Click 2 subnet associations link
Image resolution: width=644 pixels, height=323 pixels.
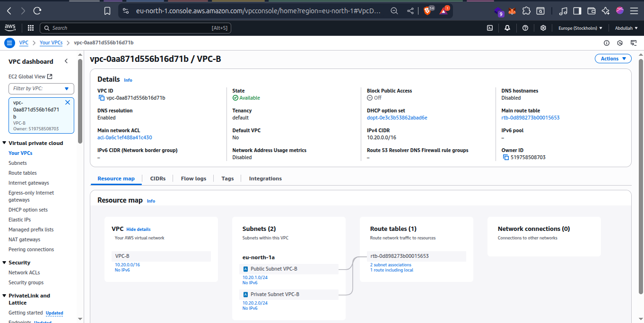pyautogui.click(x=391, y=265)
